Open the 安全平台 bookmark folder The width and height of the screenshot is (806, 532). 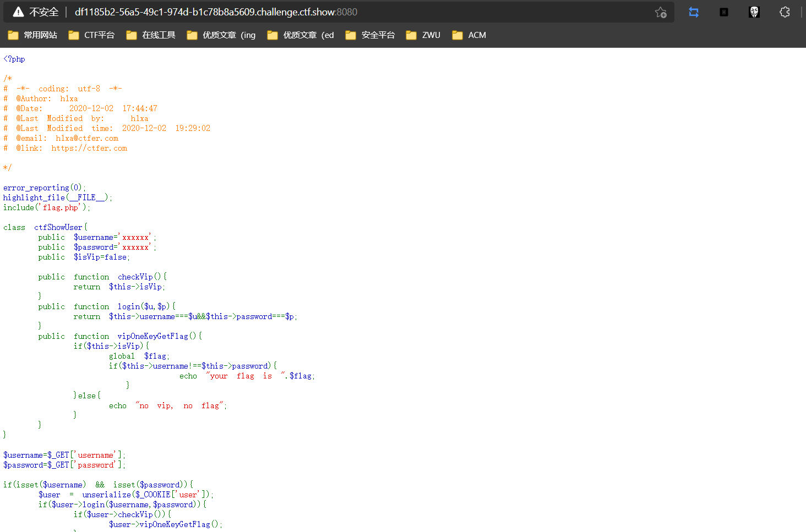(370, 35)
